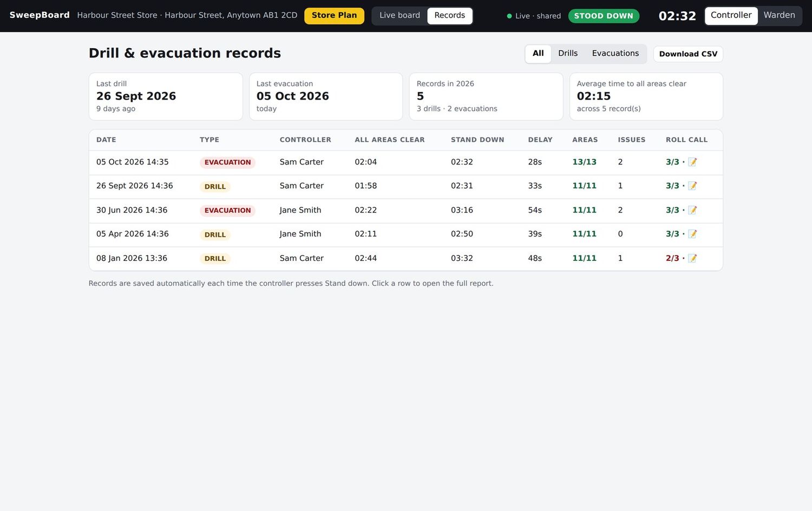Click the Average time to all areas clear card
This screenshot has width=812, height=511.
(646, 96)
